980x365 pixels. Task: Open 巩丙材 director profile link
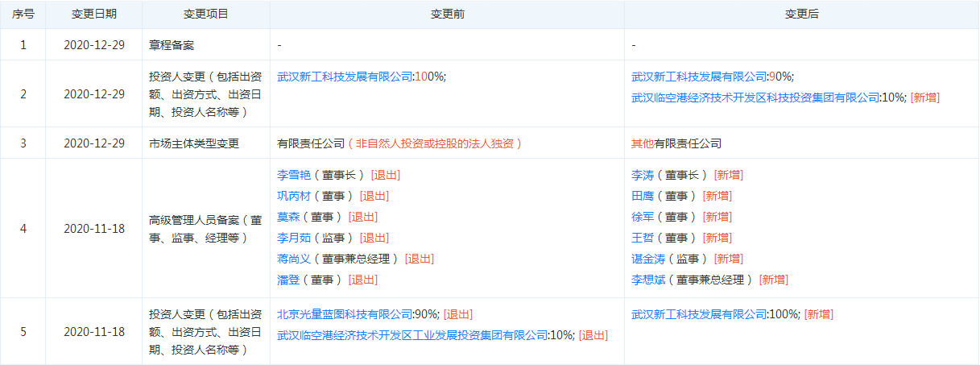tap(294, 196)
